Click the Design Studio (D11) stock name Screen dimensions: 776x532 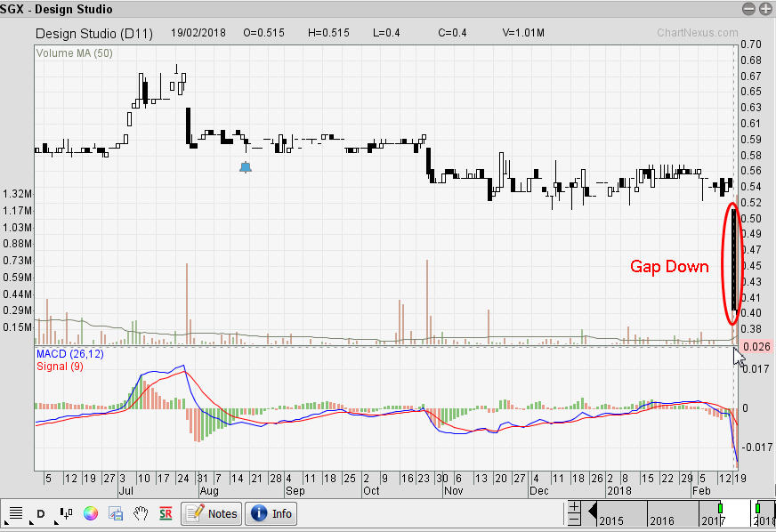point(94,34)
